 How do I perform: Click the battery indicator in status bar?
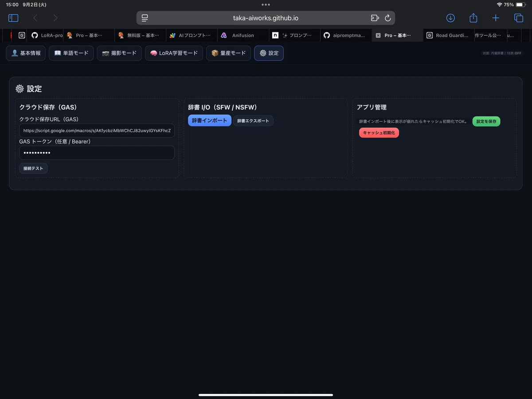pyautogui.click(x=520, y=4)
